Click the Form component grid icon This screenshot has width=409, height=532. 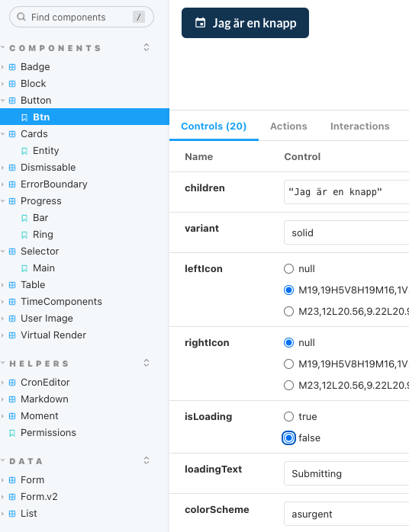click(x=12, y=480)
